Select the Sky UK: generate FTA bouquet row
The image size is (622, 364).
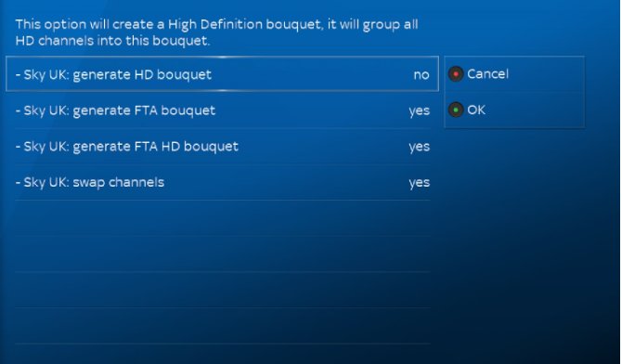[x=222, y=110]
